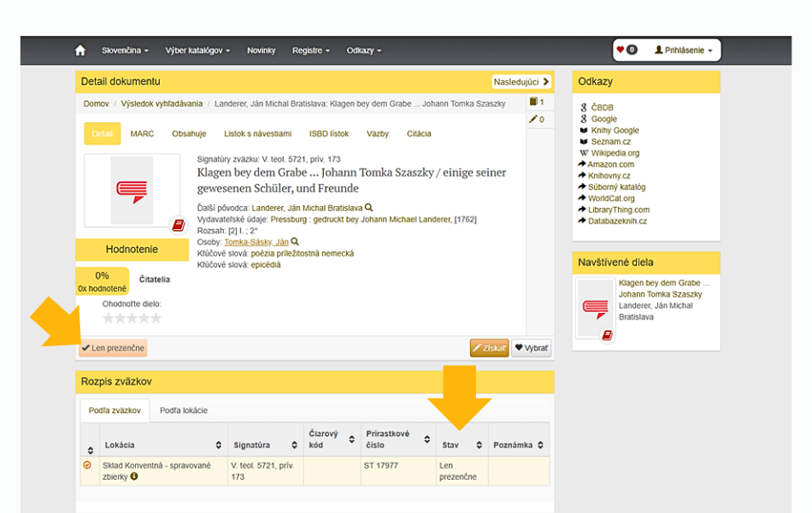Screen dimensions: 812x513
Task: Click the status icon in volume row
Action: tap(87, 465)
